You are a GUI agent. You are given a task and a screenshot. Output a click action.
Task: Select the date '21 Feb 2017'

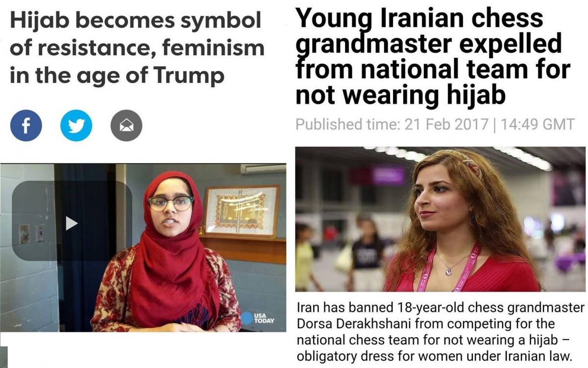(446, 124)
